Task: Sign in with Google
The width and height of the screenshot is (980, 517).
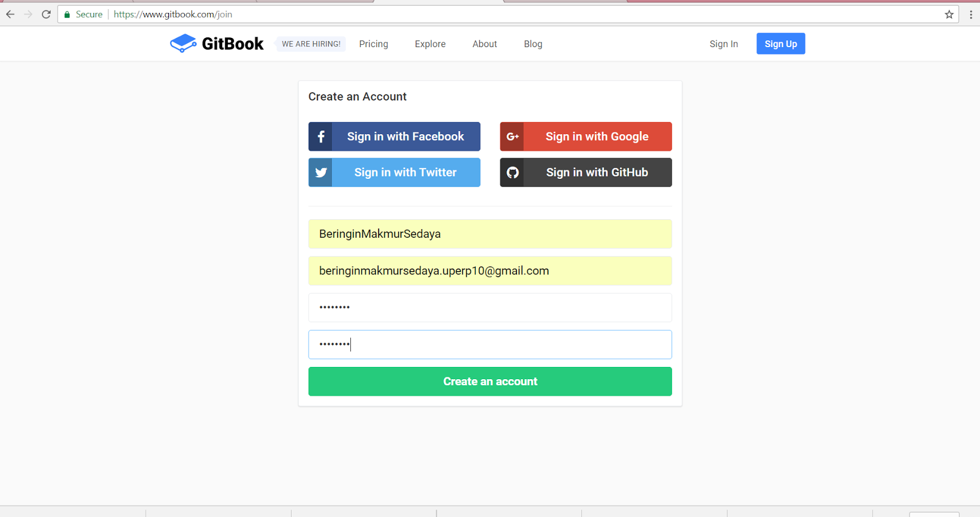Action: click(586, 137)
